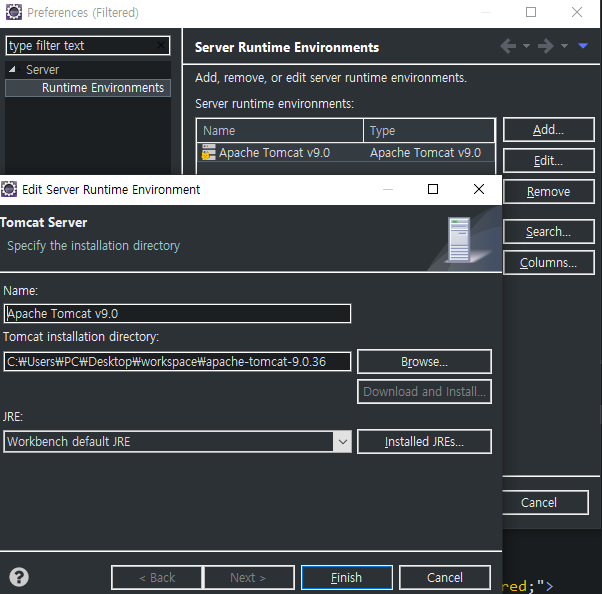
Task: Click the type filter text field
Action: (88, 46)
